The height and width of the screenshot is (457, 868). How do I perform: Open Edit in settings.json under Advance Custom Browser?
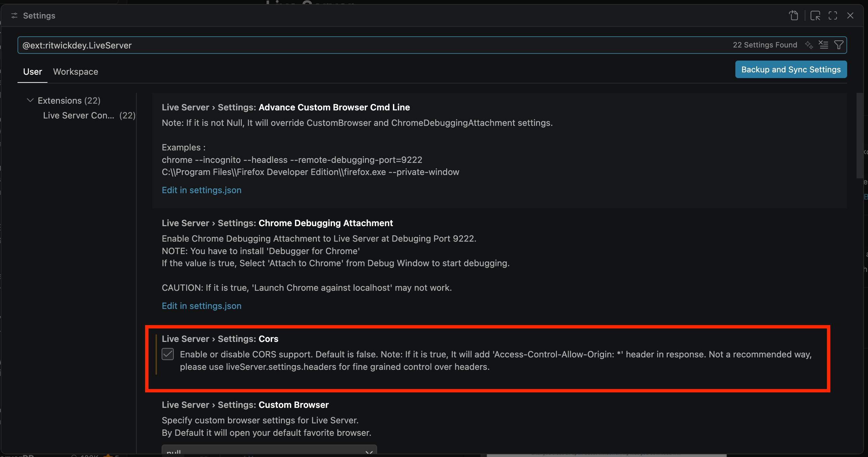(x=201, y=190)
